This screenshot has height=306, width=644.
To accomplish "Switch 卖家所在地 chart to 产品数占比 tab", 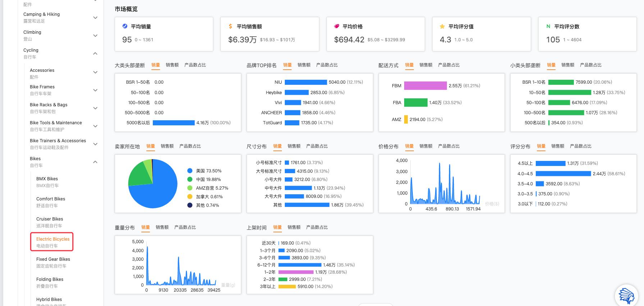I will click(190, 146).
